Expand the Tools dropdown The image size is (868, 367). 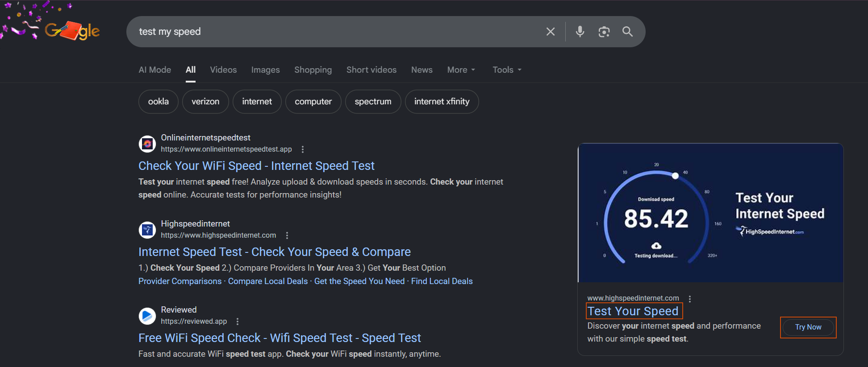coord(507,70)
